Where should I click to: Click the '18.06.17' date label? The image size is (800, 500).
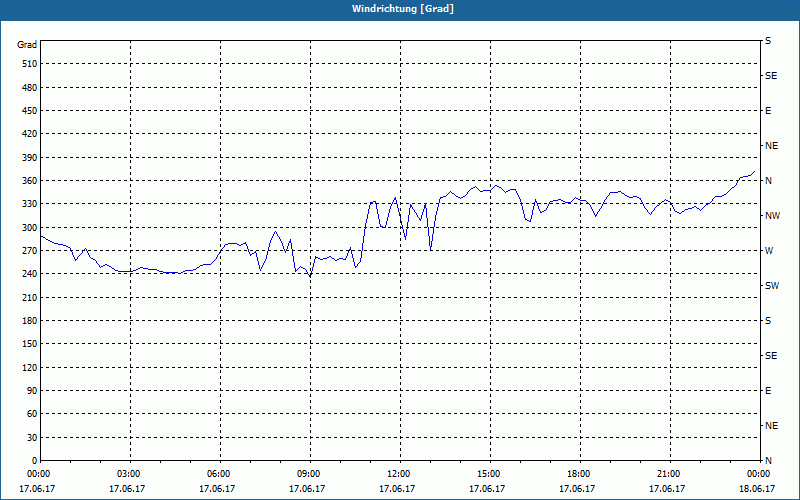point(757,489)
